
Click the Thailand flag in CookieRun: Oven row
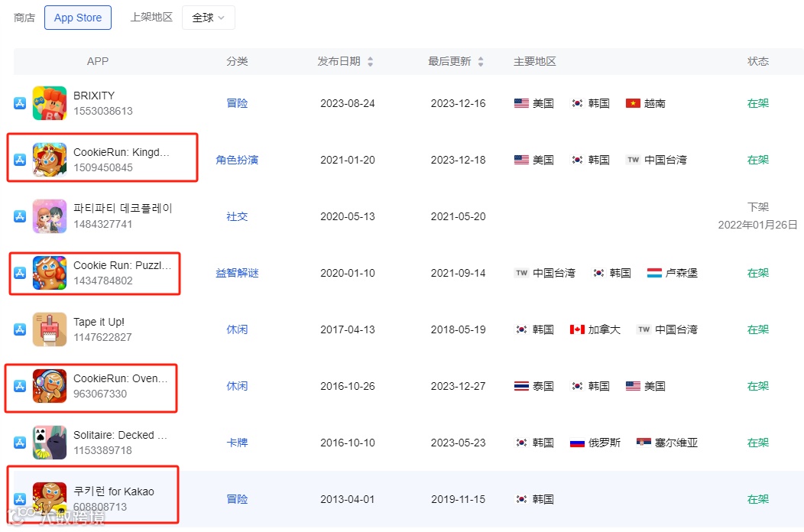coord(521,386)
